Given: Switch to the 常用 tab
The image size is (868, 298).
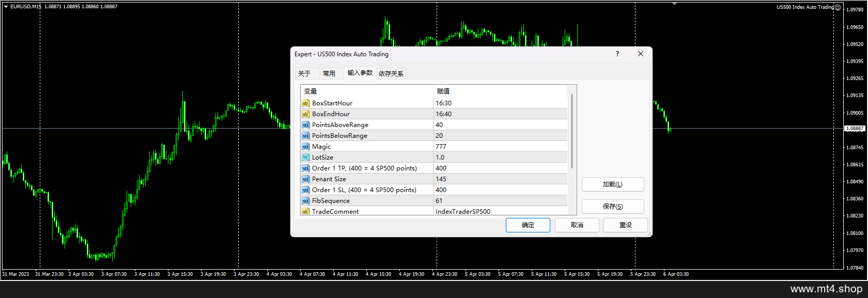Looking at the screenshot, I should [x=329, y=73].
